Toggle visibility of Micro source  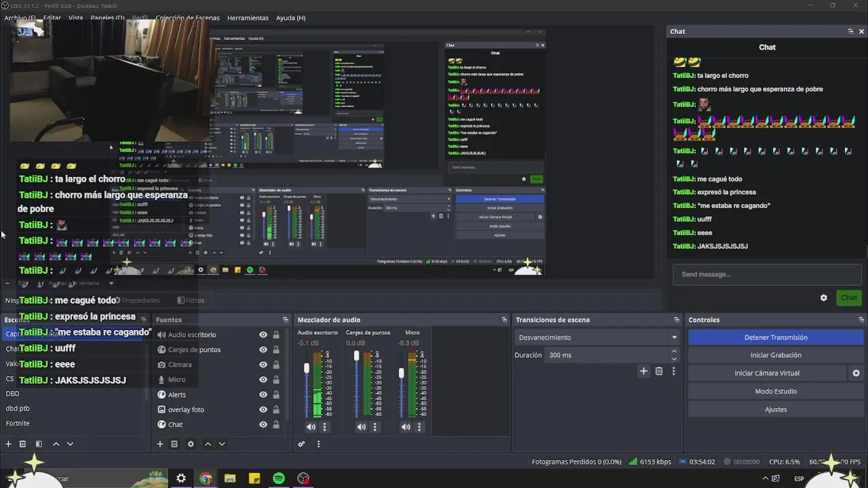(x=263, y=380)
